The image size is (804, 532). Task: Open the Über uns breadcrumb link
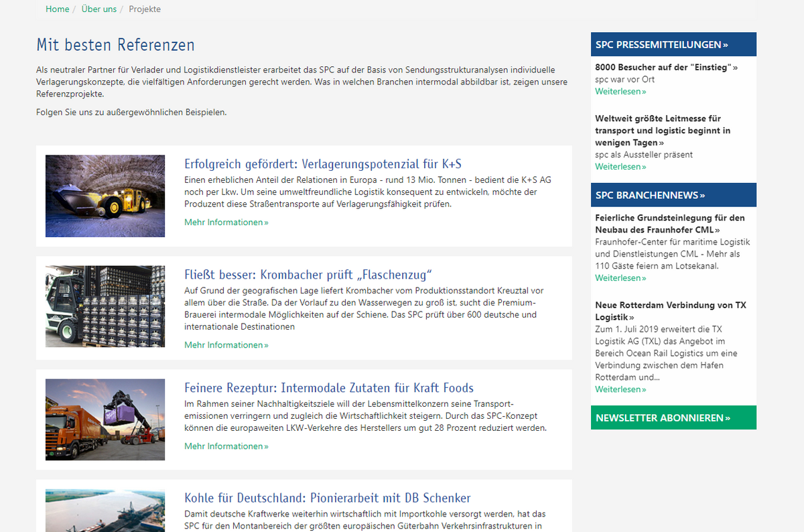pos(98,9)
